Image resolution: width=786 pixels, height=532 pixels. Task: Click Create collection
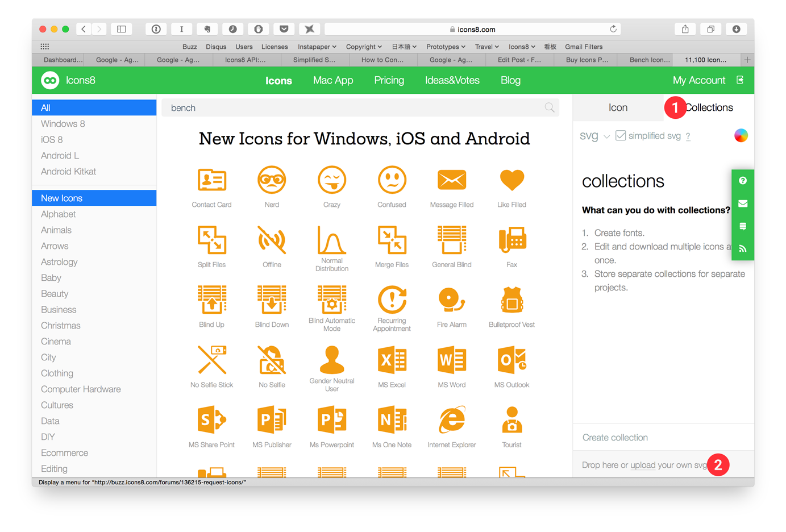coord(615,437)
